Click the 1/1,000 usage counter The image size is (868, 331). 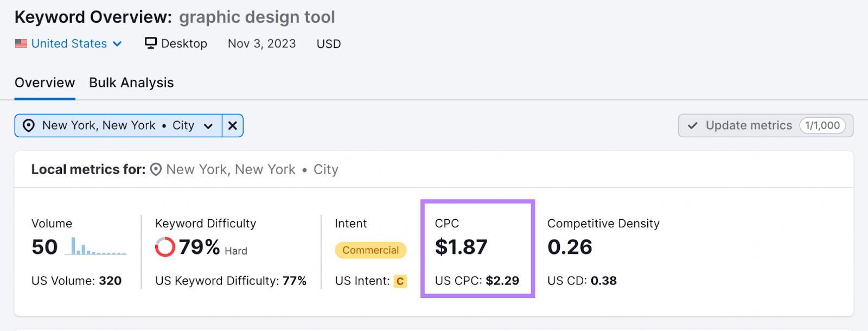(x=822, y=125)
